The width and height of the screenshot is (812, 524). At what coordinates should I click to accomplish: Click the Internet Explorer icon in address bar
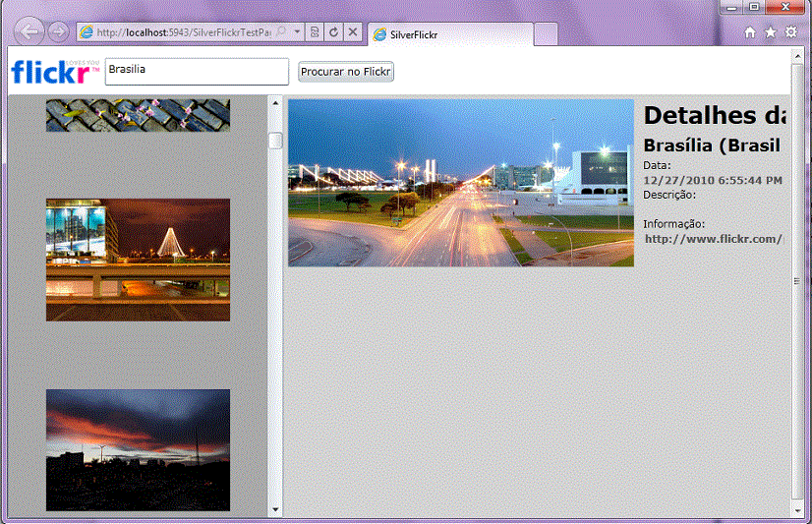coord(86,32)
